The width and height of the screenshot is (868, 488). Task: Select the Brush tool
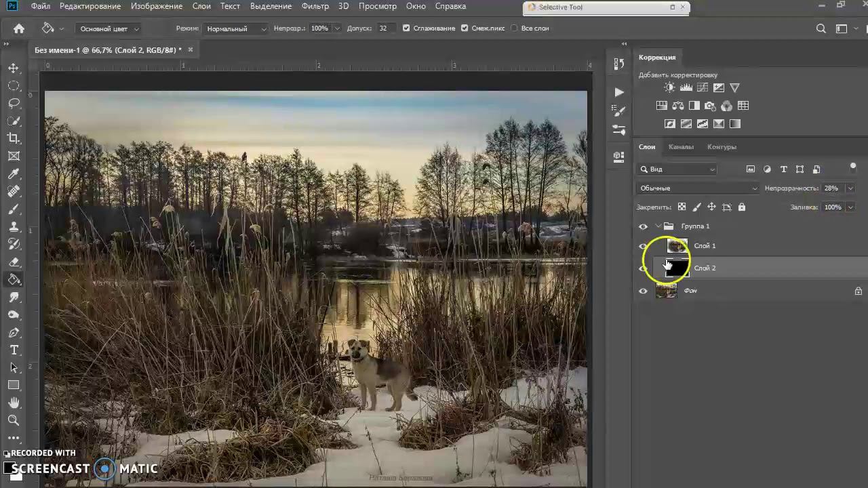14,209
